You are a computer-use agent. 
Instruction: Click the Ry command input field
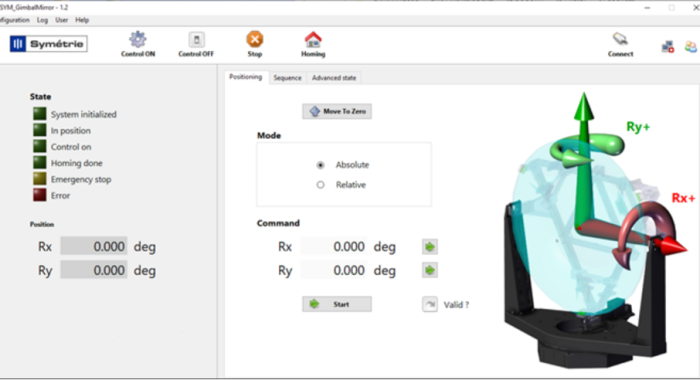[333, 270]
